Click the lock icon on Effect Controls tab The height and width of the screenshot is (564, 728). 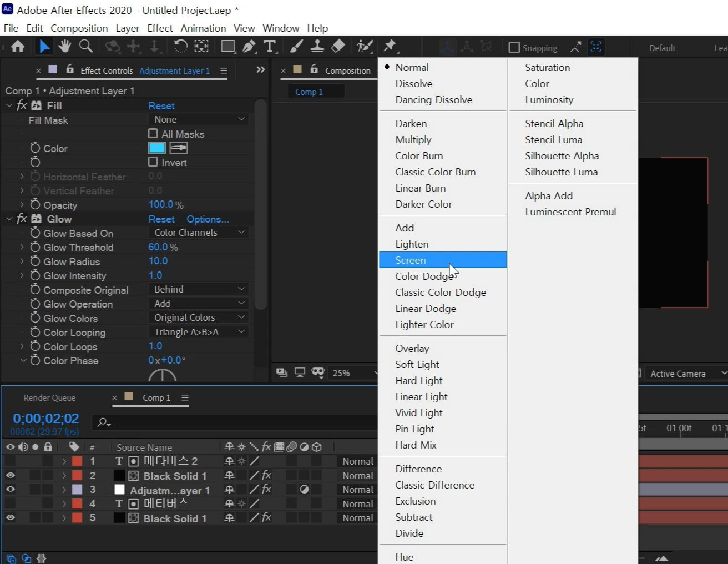click(x=70, y=69)
